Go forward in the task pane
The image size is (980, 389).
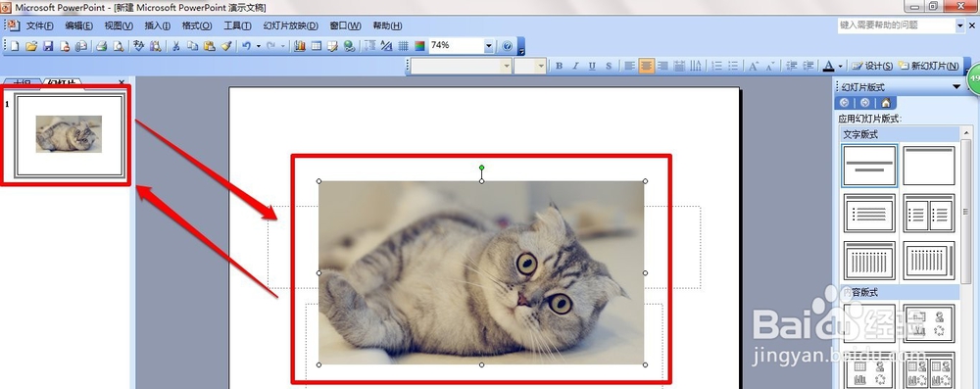point(865,103)
